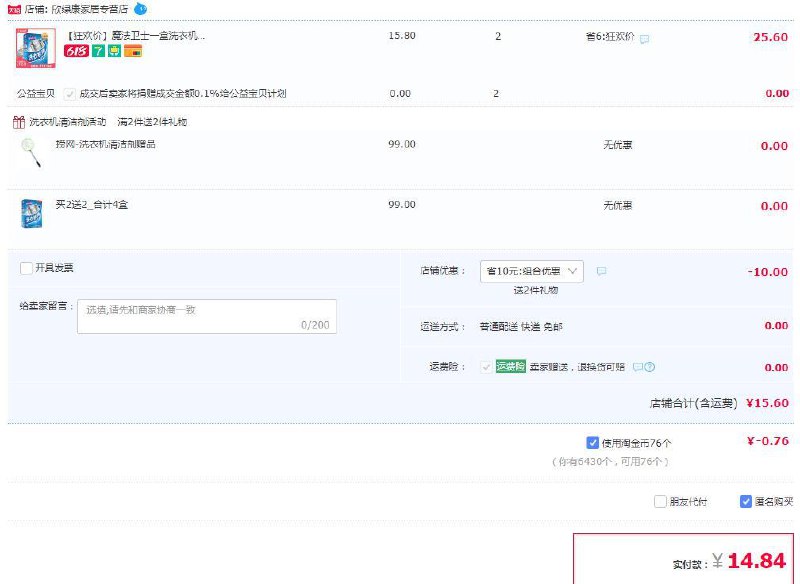Click the 25.60 item subtotal

(x=771, y=37)
